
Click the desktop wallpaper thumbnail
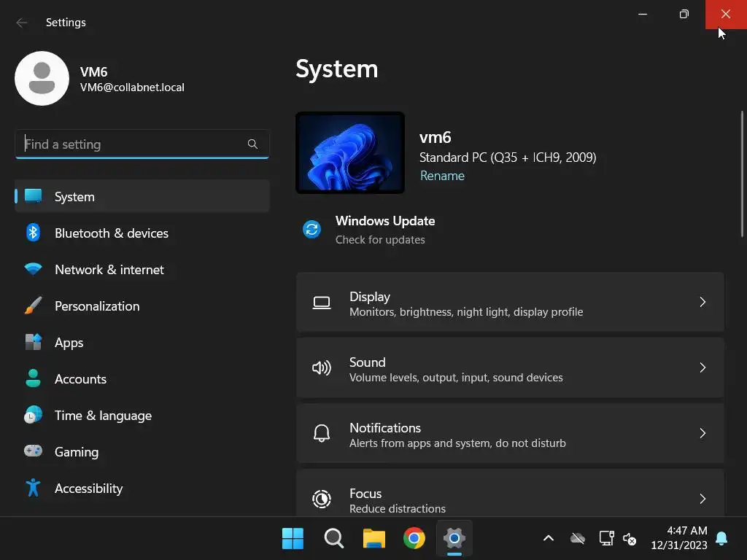(350, 152)
